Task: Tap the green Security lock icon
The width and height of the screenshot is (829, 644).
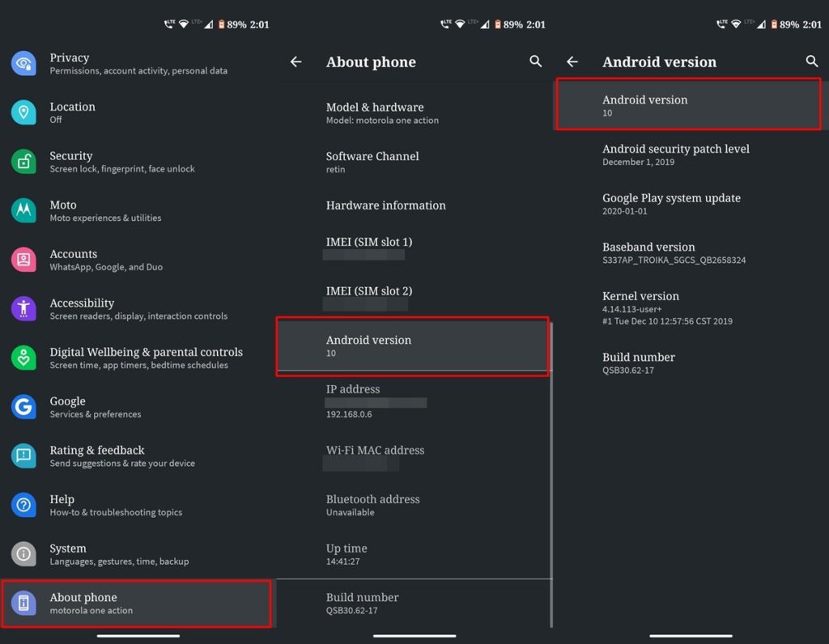Action: [23, 162]
